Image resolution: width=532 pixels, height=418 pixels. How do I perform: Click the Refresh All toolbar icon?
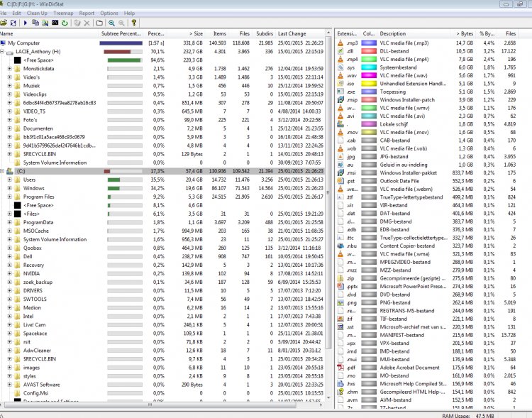[x=13, y=23]
